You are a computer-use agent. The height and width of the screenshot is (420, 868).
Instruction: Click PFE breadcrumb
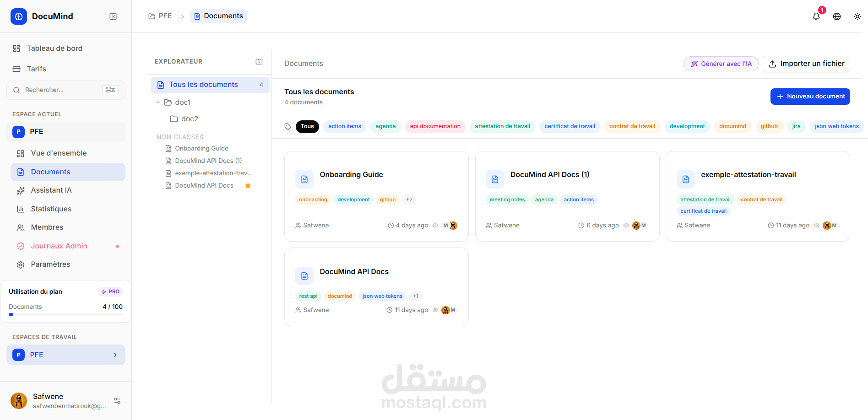[x=160, y=16]
